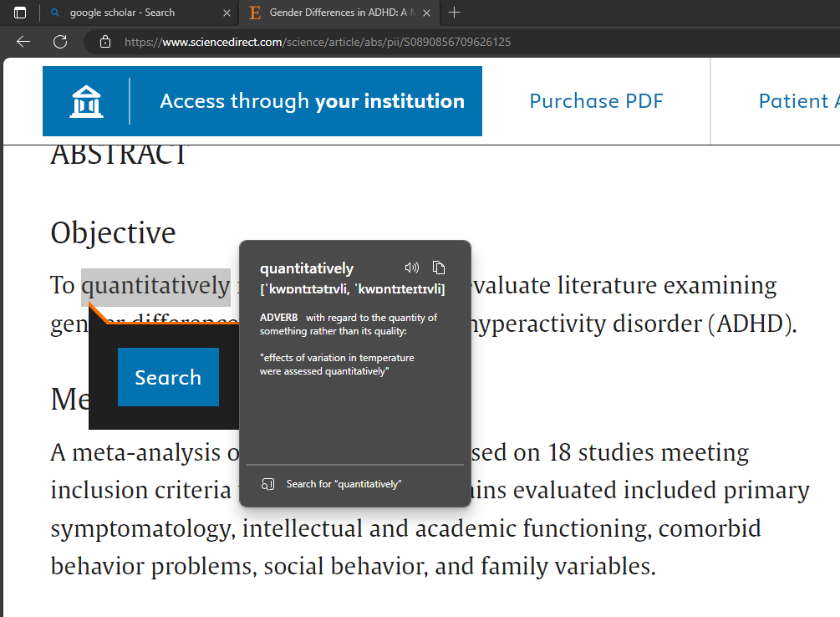840x617 pixels.
Task: Click the text "hyperactivity disorder (ADHD)."
Action: click(634, 324)
